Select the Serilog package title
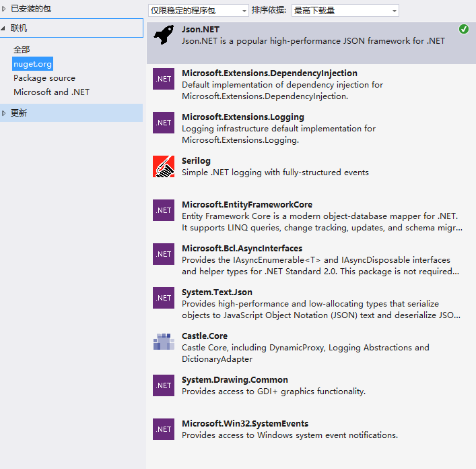476x469 pixels. click(x=196, y=160)
